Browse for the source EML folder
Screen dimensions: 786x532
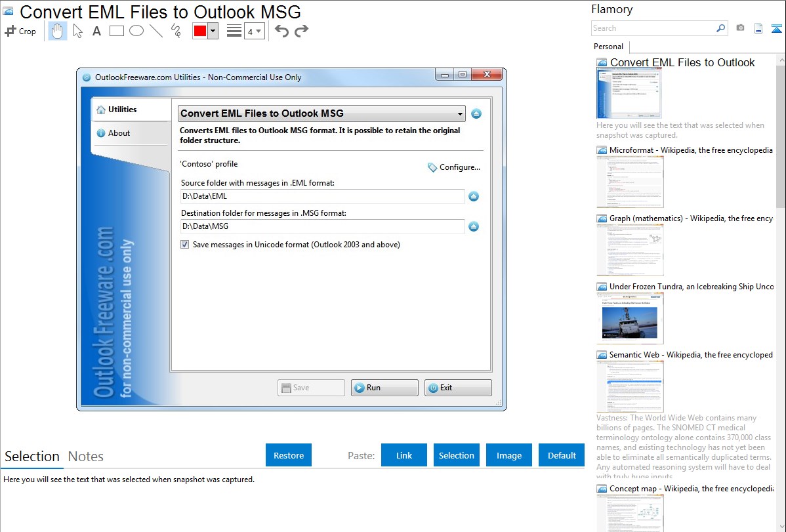pyautogui.click(x=474, y=197)
